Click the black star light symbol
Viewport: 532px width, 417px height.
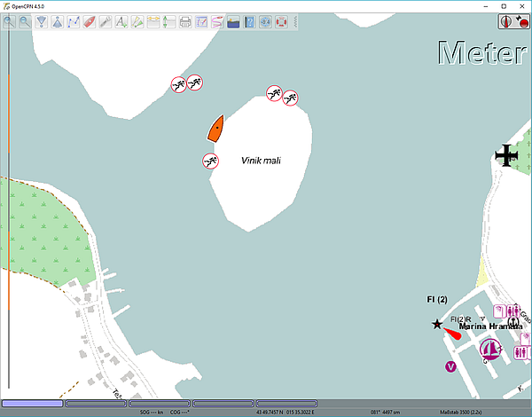[437, 324]
